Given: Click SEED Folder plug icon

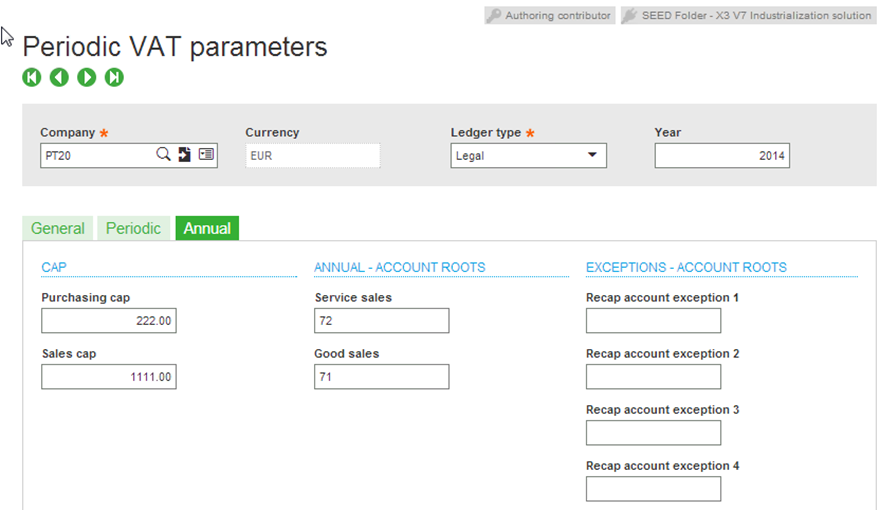Looking at the screenshot, I should [630, 16].
